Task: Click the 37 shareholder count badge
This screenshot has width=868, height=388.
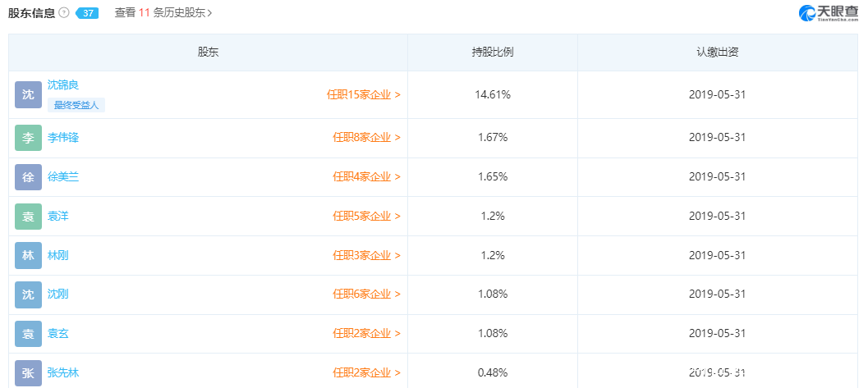Action: coord(87,13)
